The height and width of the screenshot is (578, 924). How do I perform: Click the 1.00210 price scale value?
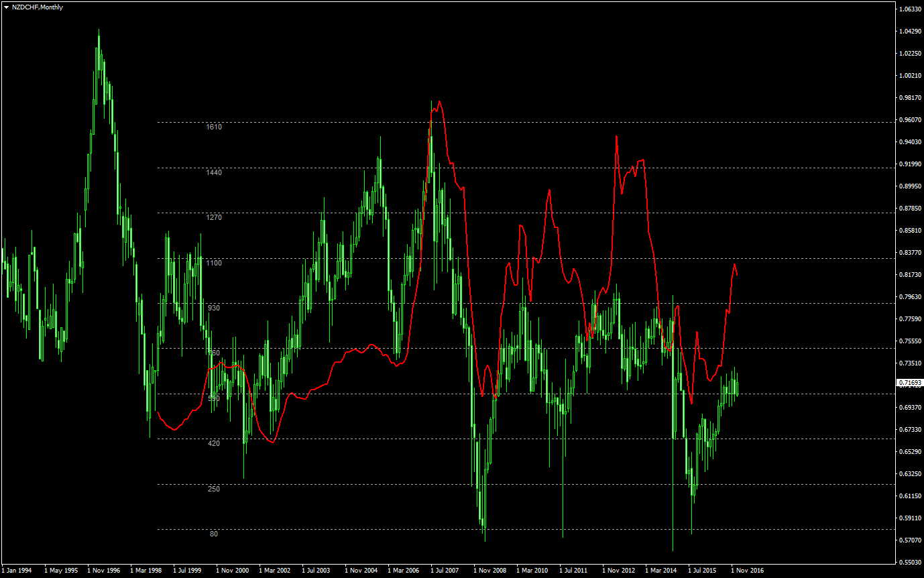click(910, 76)
